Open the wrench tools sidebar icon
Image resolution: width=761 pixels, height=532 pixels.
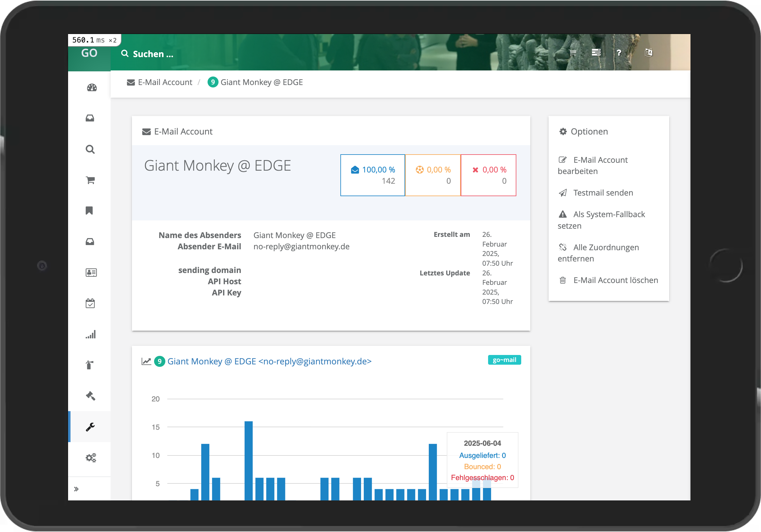coord(90,427)
